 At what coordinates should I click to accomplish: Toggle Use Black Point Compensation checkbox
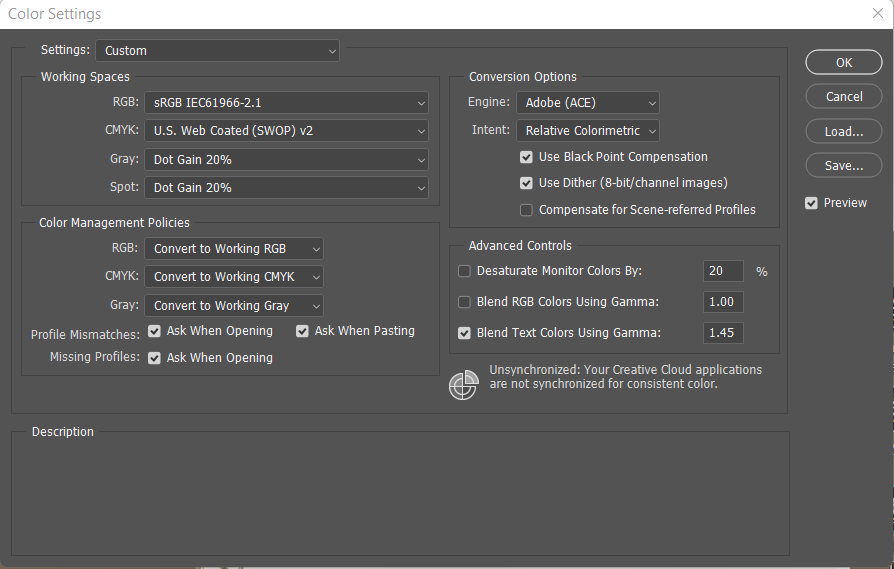[526, 157]
